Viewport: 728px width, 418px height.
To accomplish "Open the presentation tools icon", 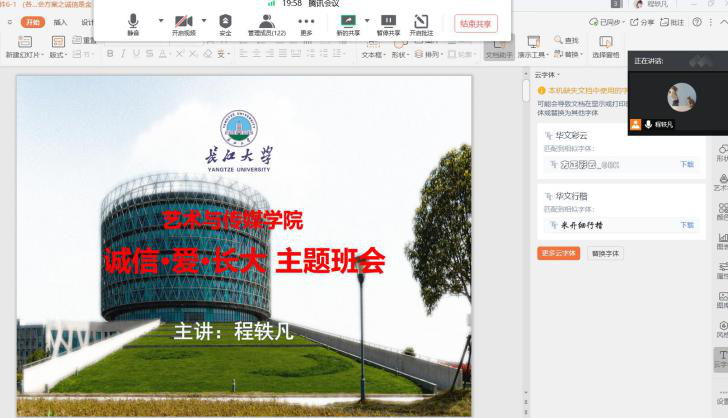I will (533, 43).
